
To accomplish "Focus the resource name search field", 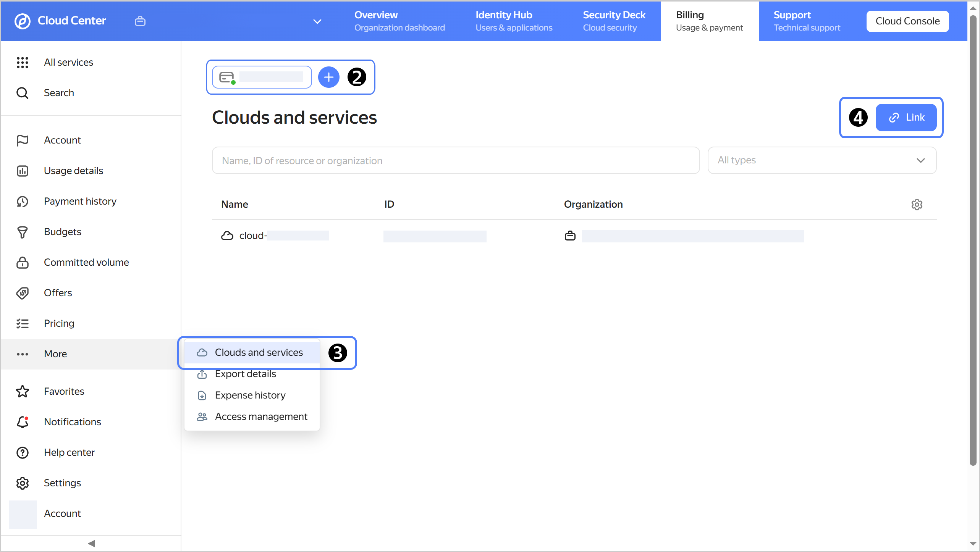I will tap(455, 161).
